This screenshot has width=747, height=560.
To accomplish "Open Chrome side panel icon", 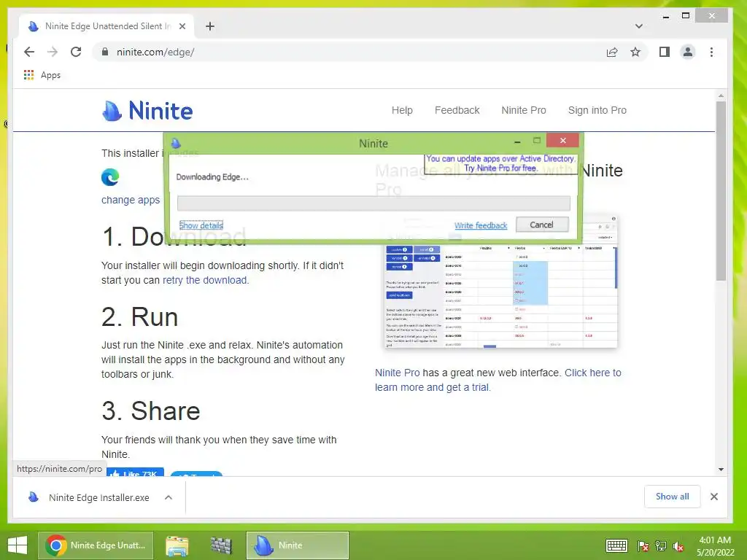I will pos(664,52).
